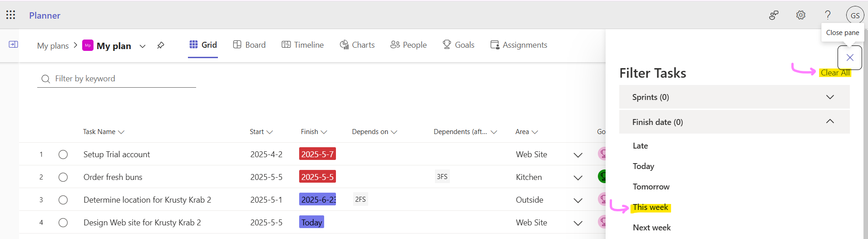Click start date 2025-5-1
The image size is (868, 239).
click(266, 200)
